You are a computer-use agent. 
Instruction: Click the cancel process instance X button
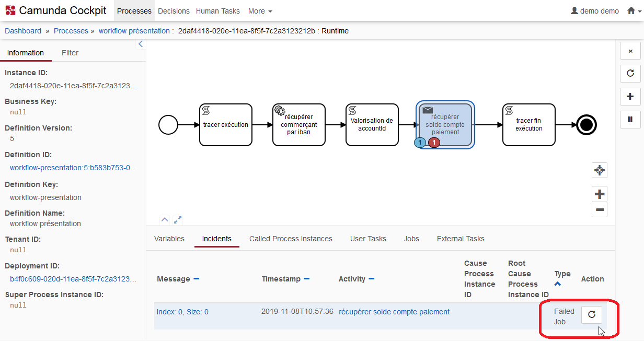pyautogui.click(x=630, y=51)
